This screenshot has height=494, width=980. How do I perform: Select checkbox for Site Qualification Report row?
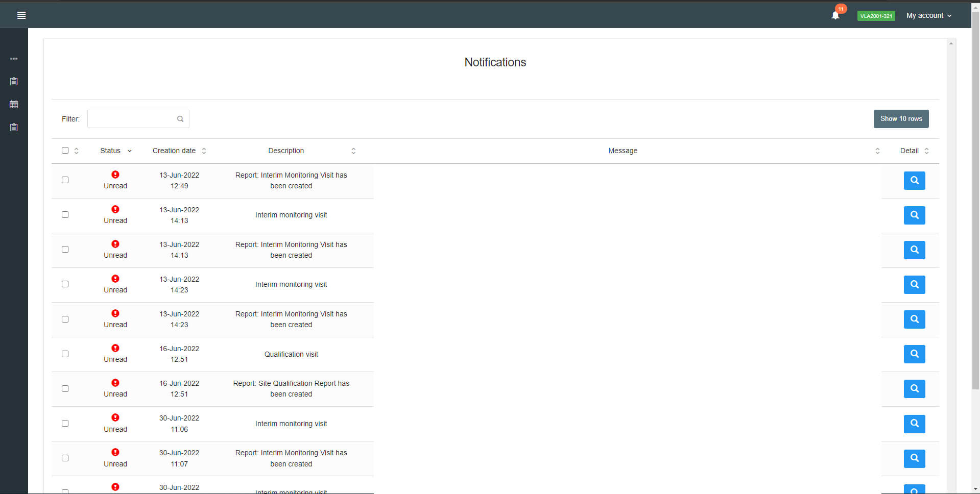(65, 388)
